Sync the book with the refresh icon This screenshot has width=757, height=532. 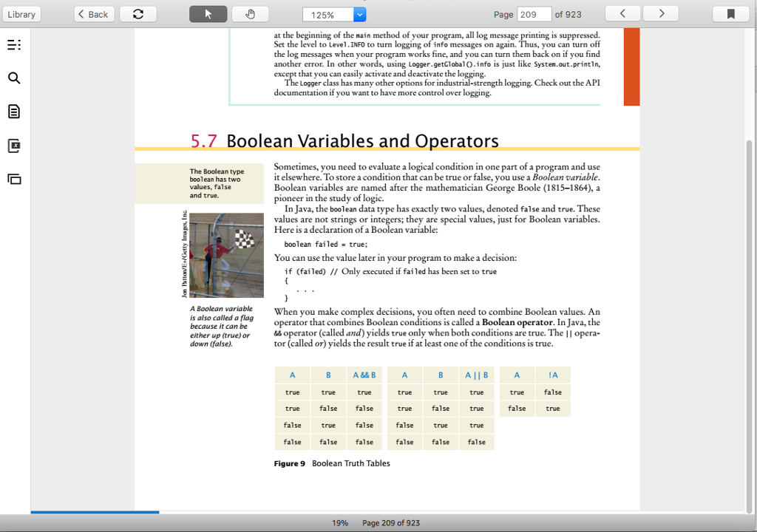(x=138, y=13)
